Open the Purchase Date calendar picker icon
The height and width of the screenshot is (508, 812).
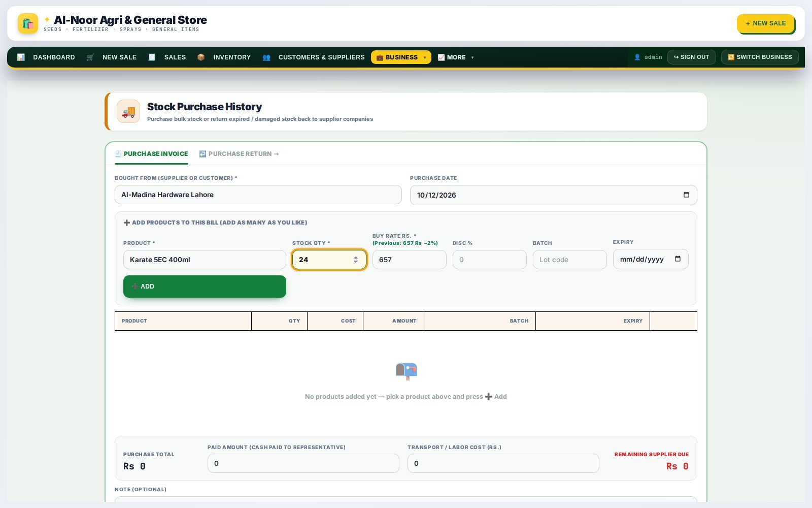click(686, 195)
